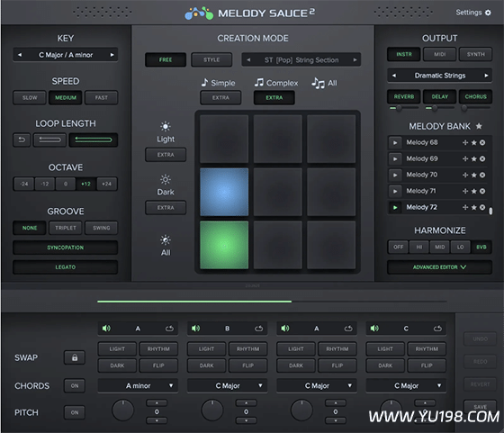Toggle the Swap lock icon
The image size is (504, 433).
75,357
